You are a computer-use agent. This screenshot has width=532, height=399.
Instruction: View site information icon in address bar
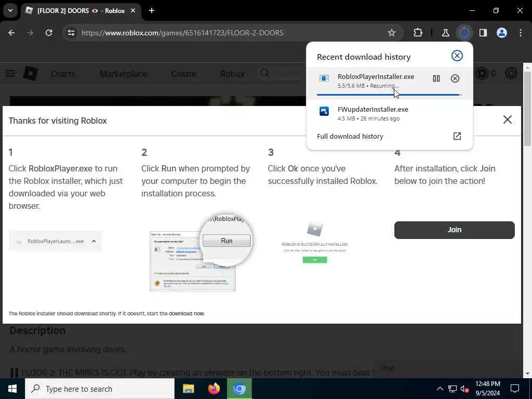(x=71, y=33)
